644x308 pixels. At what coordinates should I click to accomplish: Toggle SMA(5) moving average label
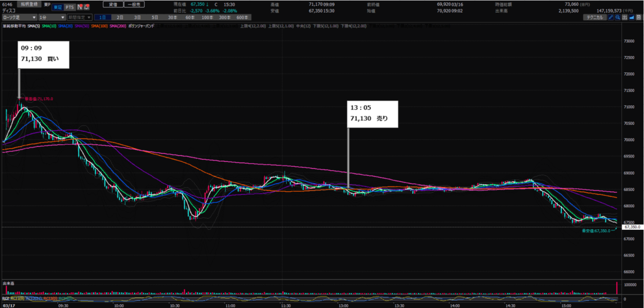coord(33,26)
